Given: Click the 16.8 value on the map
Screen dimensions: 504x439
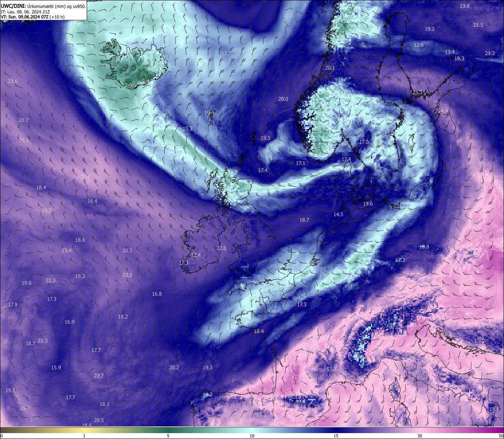Looking at the screenshot, I should point(157,294).
